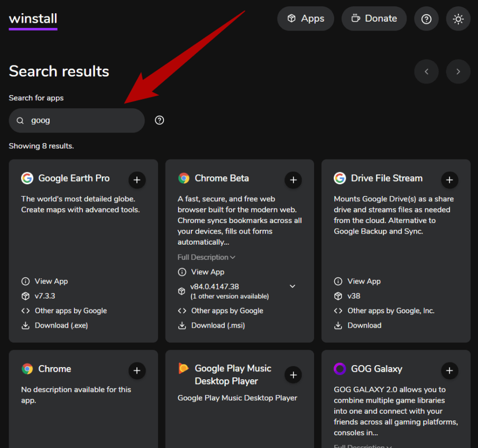Click the Google Play Music logo icon
Viewport: 478px width, 448px height.
183,368
